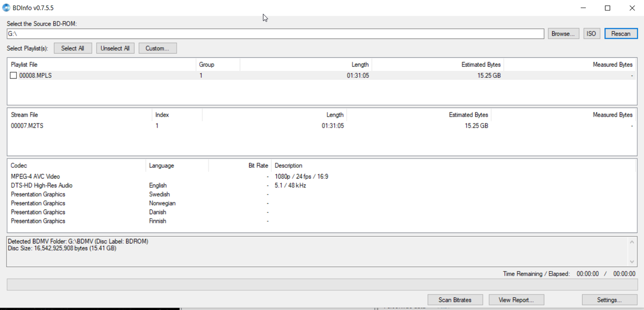Click the Codec column header
The width and height of the screenshot is (644, 310).
(77, 165)
